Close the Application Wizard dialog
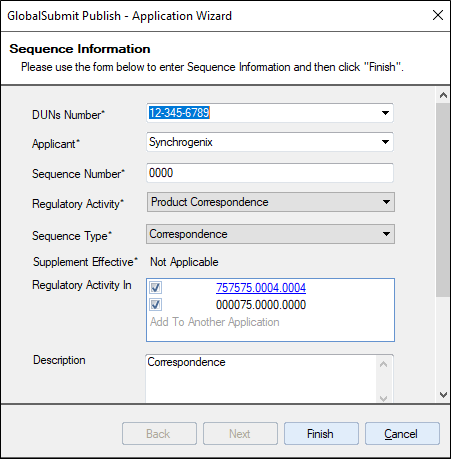Image resolution: width=451 pixels, height=459 pixels. pyautogui.click(x=438, y=15)
